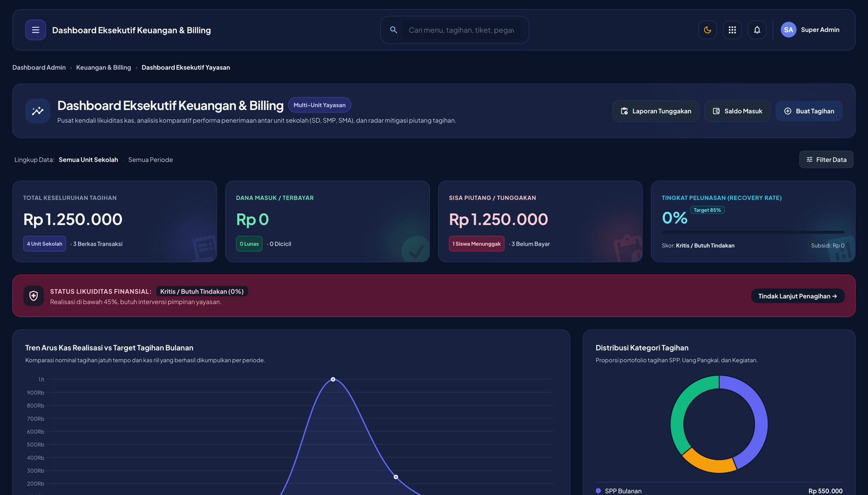Click Tindak Lanjut Penagihan button
868x495 pixels.
click(797, 296)
